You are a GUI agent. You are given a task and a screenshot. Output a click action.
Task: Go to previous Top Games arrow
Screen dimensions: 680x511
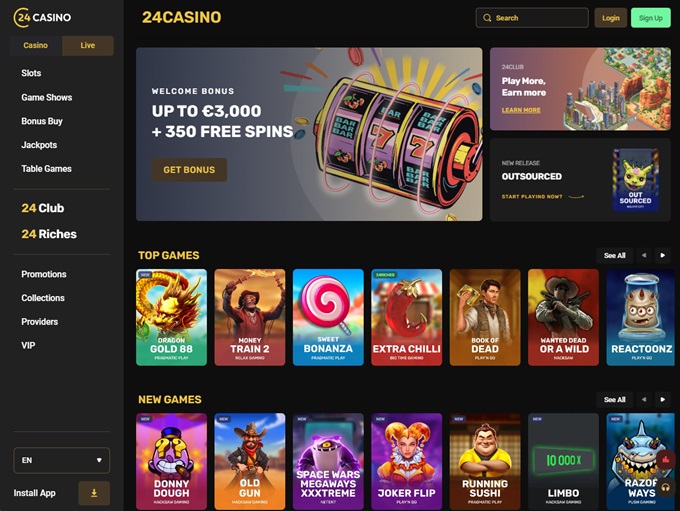coord(644,256)
